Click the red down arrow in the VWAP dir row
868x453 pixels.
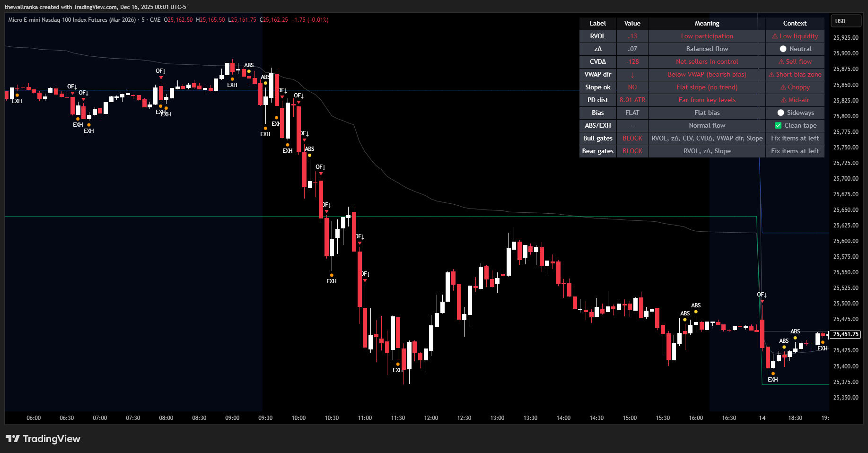click(632, 75)
